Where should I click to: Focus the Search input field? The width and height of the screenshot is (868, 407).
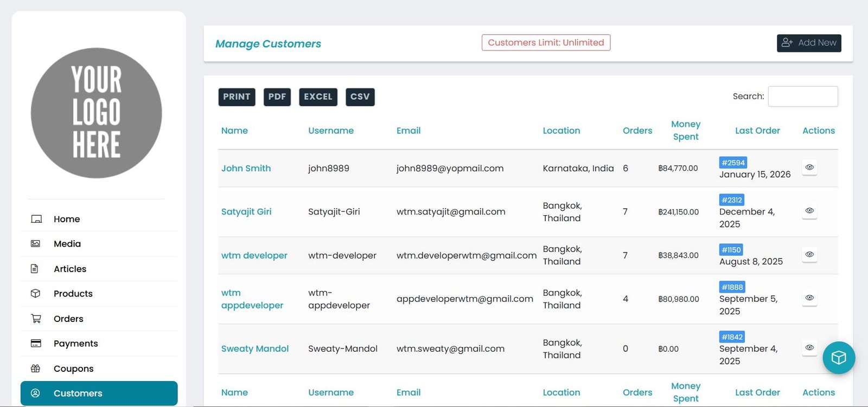[x=802, y=96]
